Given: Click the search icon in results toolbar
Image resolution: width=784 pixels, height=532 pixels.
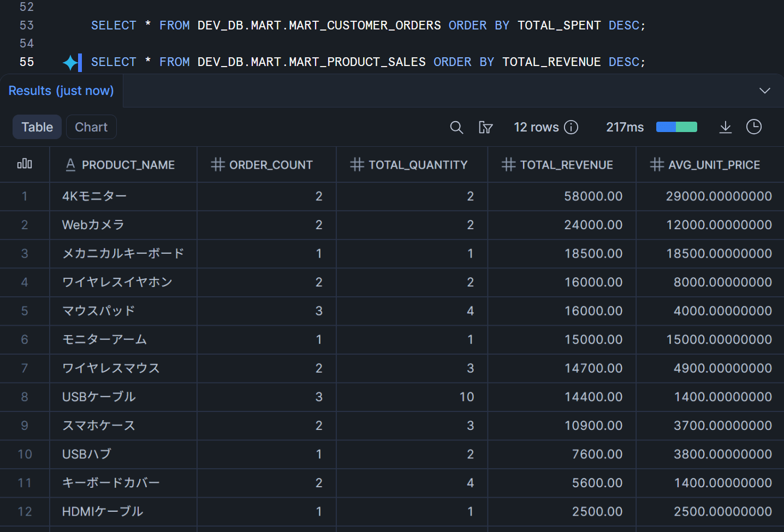Looking at the screenshot, I should 456,127.
